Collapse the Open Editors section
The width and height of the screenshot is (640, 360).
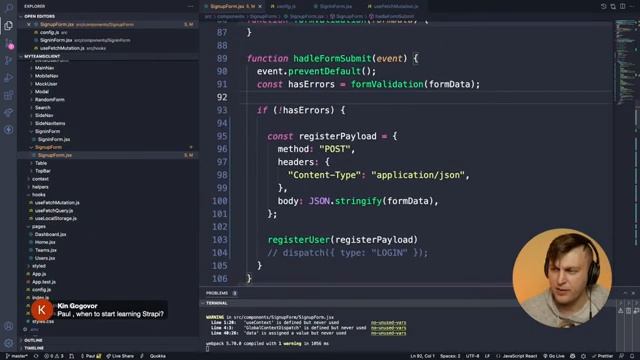pyautogui.click(x=39, y=16)
